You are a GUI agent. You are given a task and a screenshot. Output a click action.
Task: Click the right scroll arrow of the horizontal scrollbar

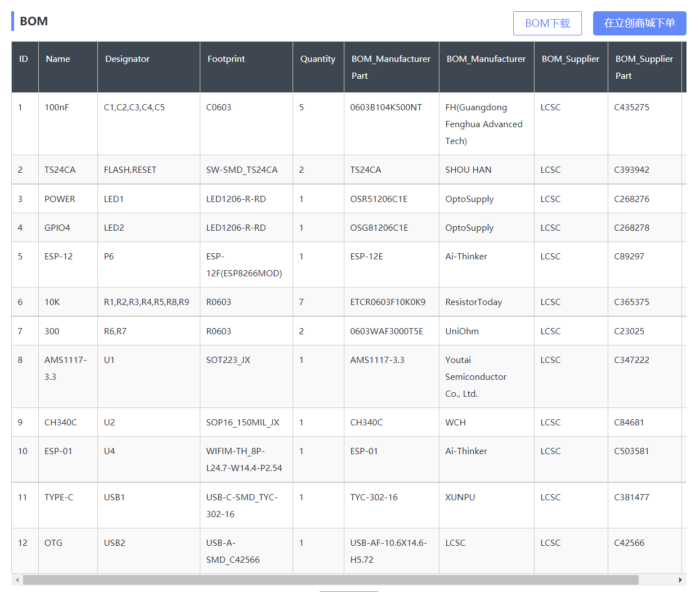pyautogui.click(x=680, y=580)
